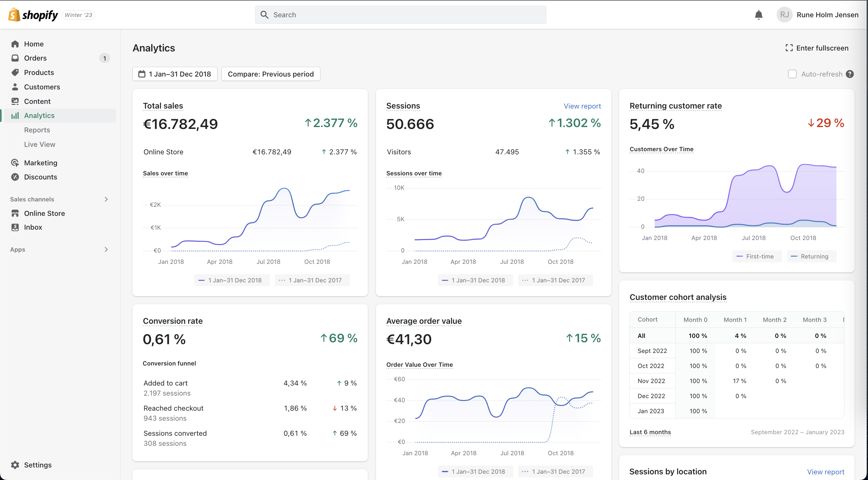Screen dimensions: 868x480
Task: Toggle the First-time legend series
Action: pyautogui.click(x=757, y=256)
